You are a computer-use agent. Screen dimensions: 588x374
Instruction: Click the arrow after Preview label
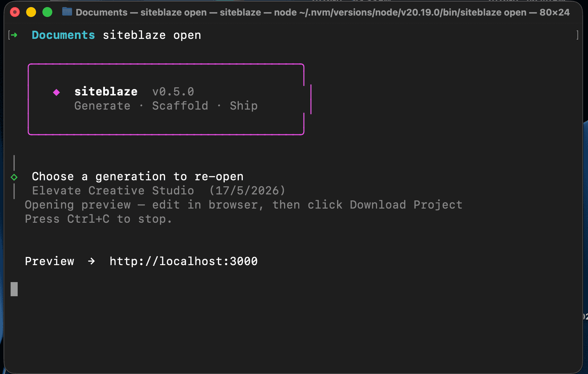(92, 261)
